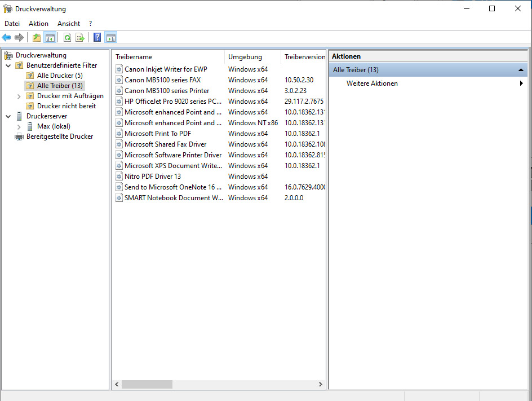Click the Bereitgestellte Drucker printer icon
Viewport: 532px width, 401px height.
(19, 136)
